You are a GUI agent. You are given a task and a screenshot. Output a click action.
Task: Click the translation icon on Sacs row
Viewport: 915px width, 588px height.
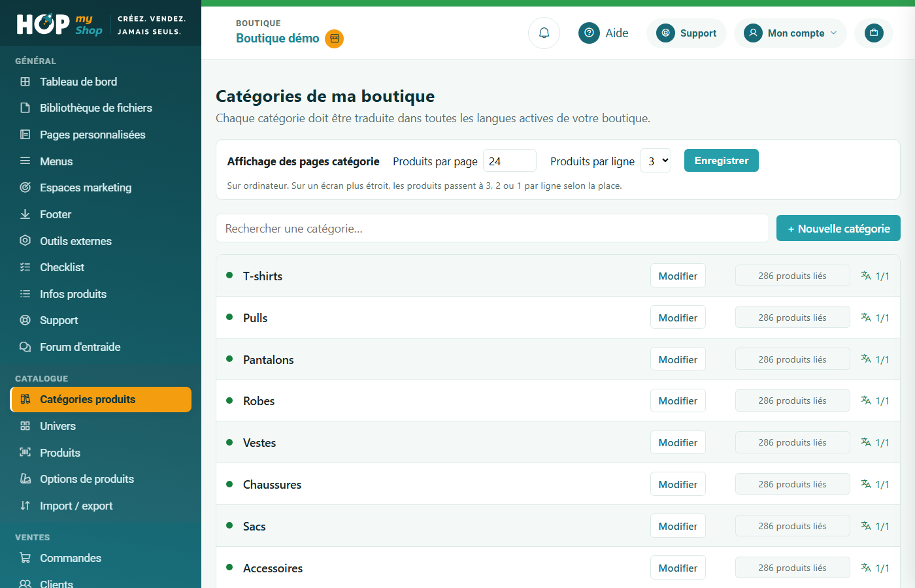click(x=866, y=526)
